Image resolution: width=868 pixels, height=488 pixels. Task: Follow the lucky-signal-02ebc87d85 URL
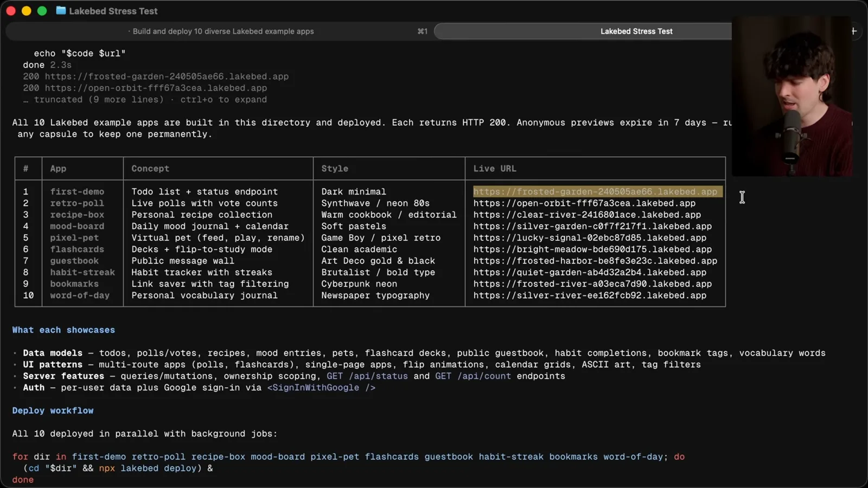[590, 237]
